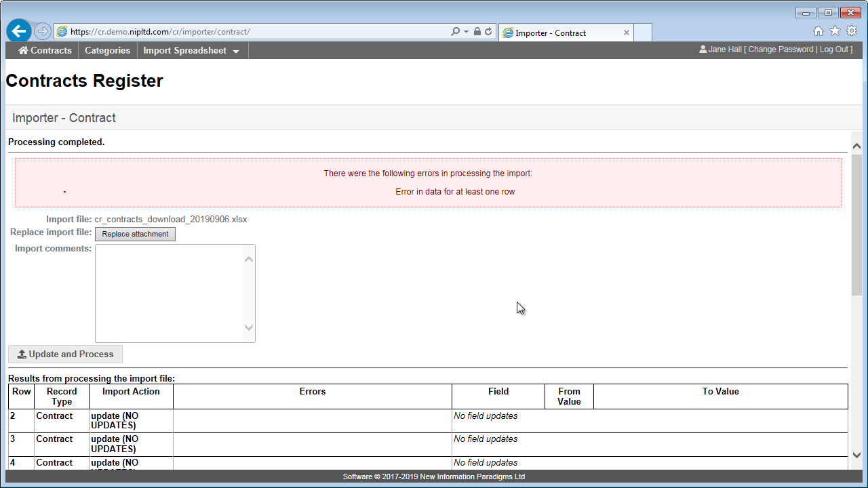This screenshot has width=868, height=488.
Task: Open the Favorites star icon
Action: (x=835, y=31)
